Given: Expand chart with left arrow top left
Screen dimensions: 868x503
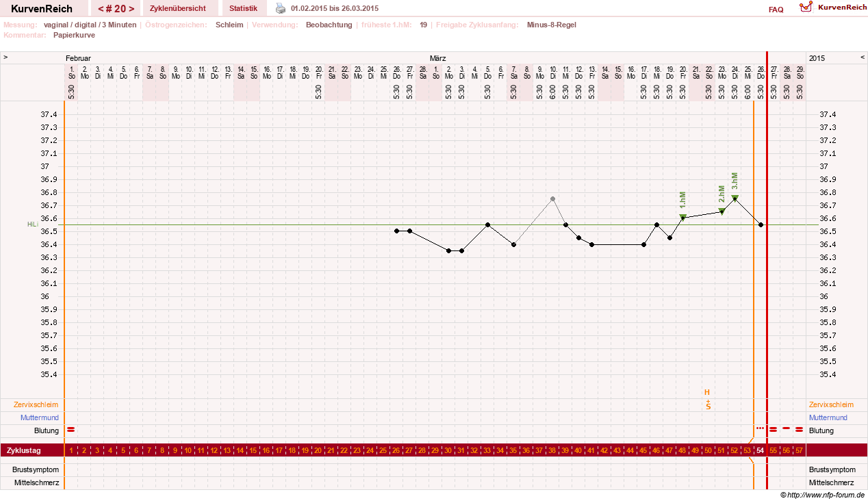Looking at the screenshot, I should coord(5,57).
